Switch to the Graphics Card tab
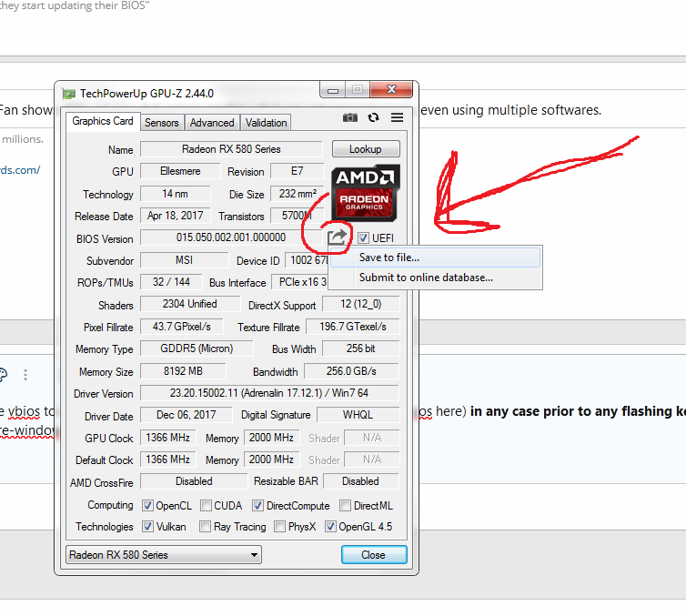The height and width of the screenshot is (616, 686). 103,121
